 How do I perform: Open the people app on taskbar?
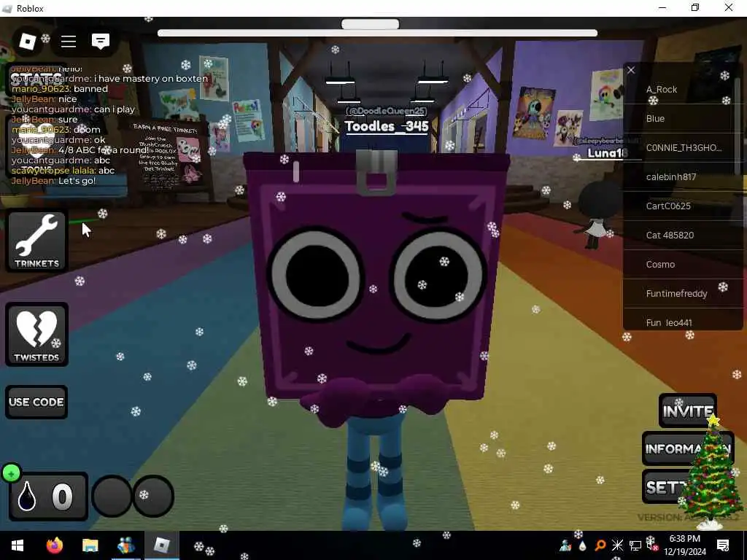[x=125, y=545]
